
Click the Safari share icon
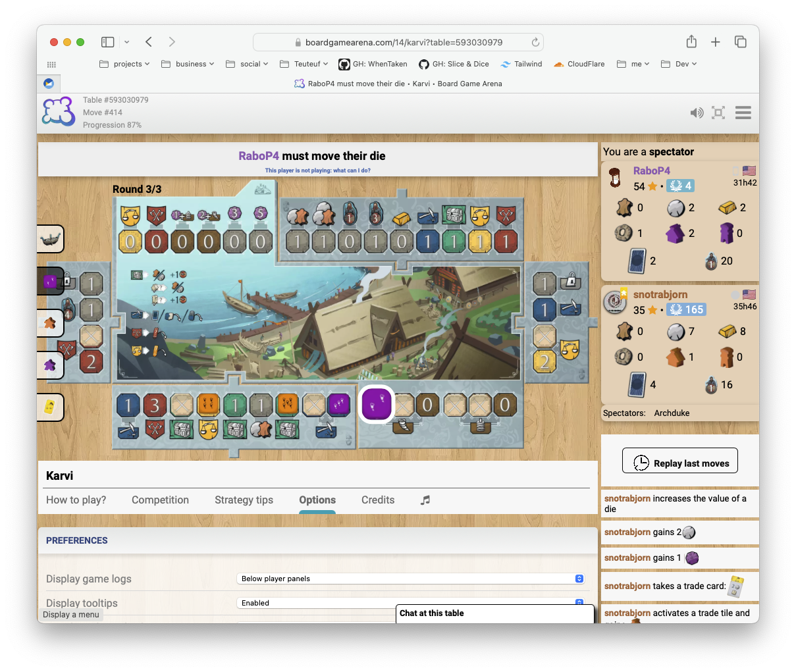click(691, 42)
